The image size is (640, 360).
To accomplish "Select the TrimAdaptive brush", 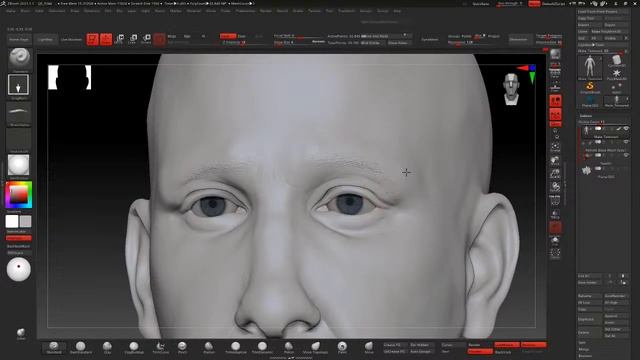I will tap(236, 347).
